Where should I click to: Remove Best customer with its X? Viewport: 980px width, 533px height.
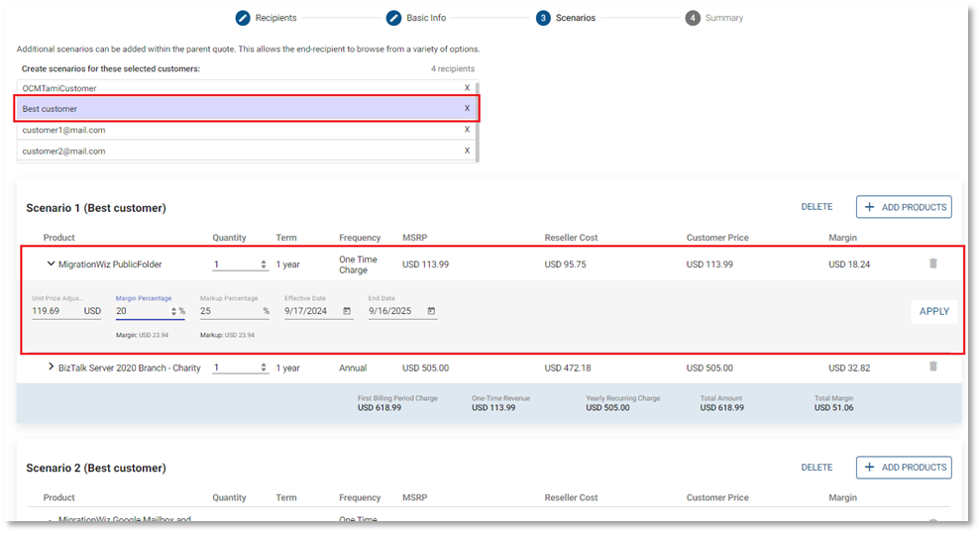coord(467,109)
